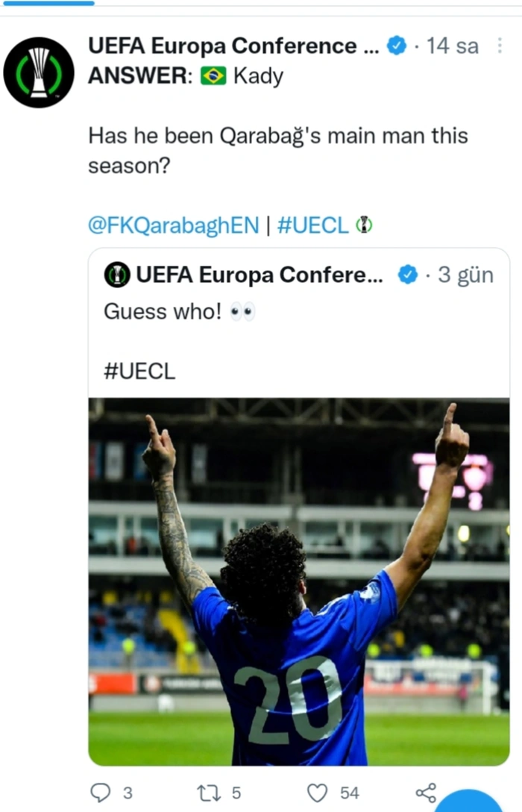Open the blue #UECL hashtag link
Image resolution: width=522 pixels, height=812 pixels.
[312, 225]
